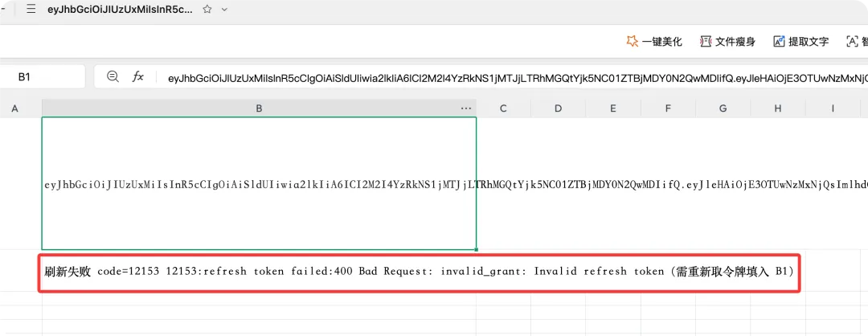
Task: Select column I header
Action: [832, 109]
